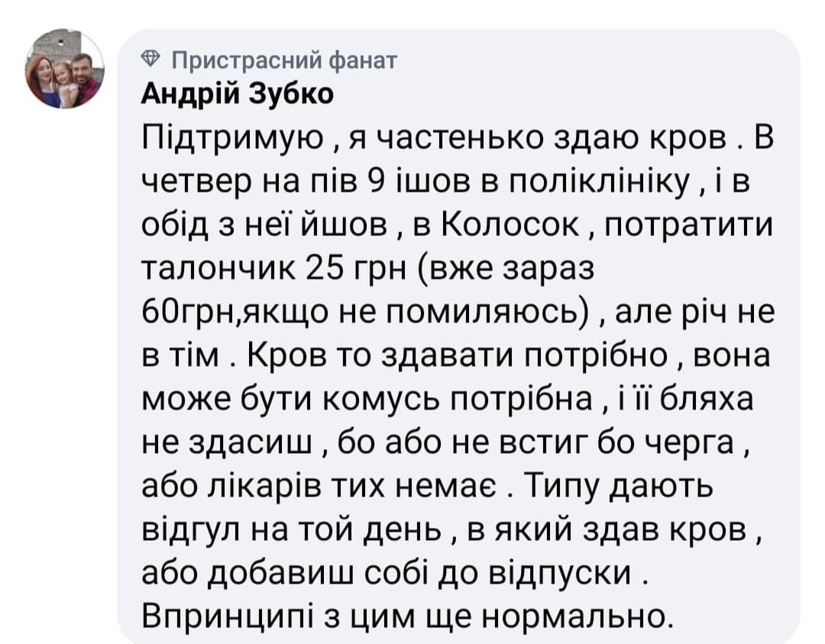The image size is (825, 644).
Task: Click the word нормально at comment end
Action: [x=577, y=616]
